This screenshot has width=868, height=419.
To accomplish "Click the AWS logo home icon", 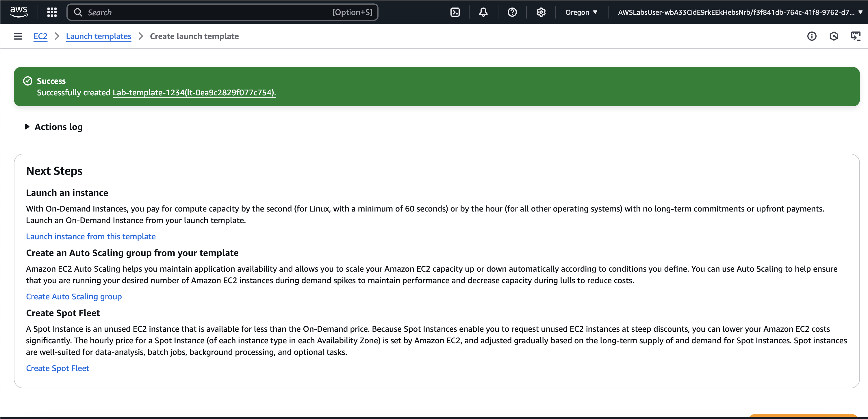I will tap(19, 12).
